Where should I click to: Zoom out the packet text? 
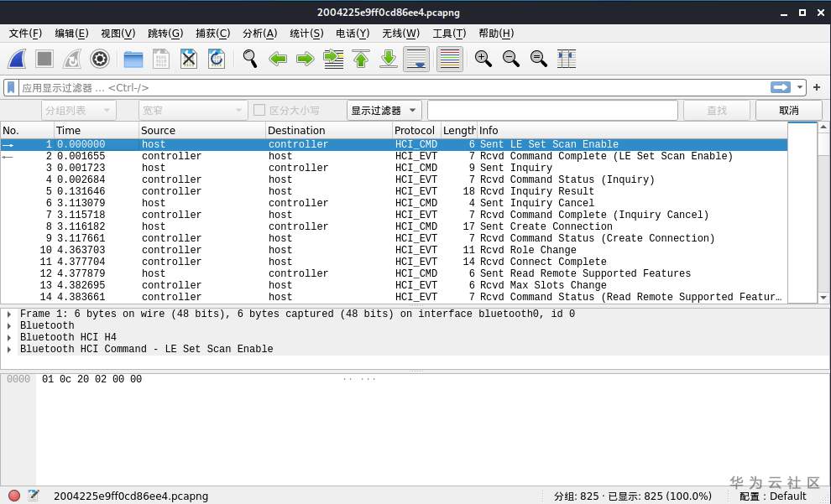click(x=511, y=59)
